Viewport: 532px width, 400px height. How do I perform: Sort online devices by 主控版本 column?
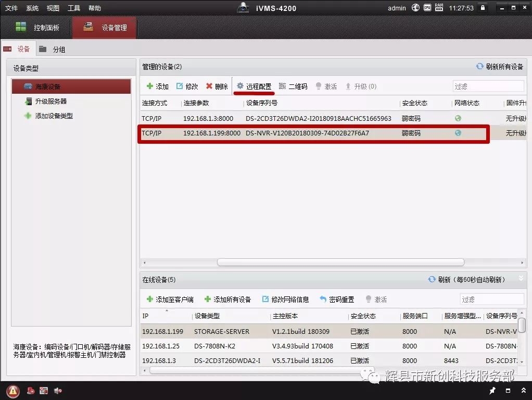pyautogui.click(x=285, y=316)
